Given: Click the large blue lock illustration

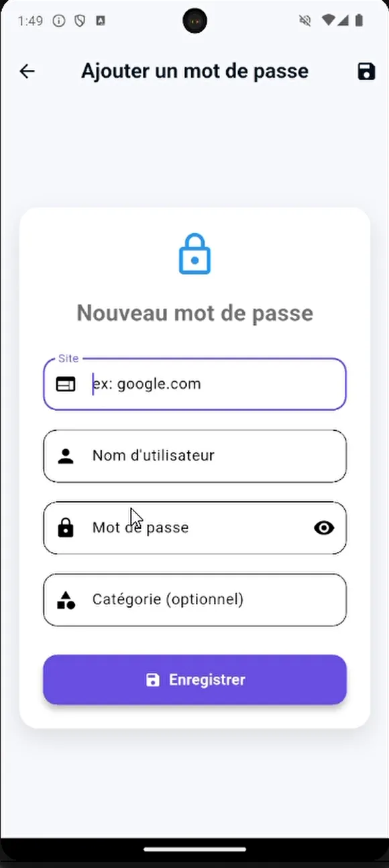Looking at the screenshot, I should pyautogui.click(x=194, y=254).
